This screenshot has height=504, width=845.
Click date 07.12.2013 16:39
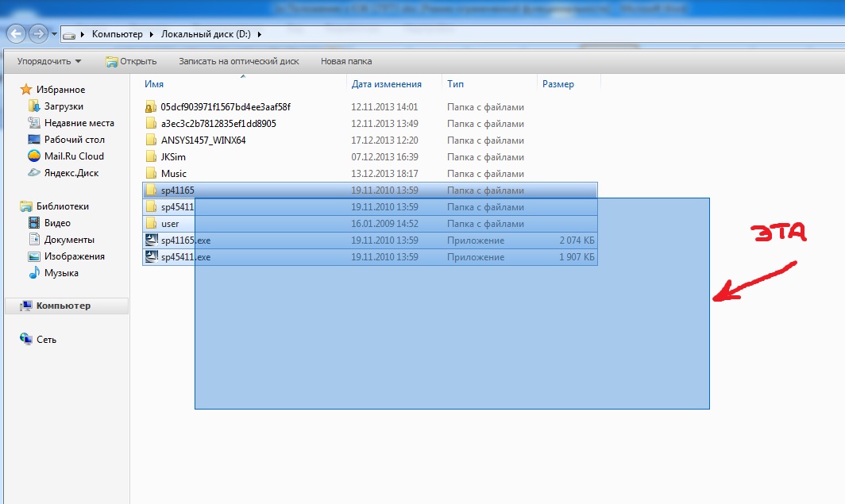[x=384, y=156]
